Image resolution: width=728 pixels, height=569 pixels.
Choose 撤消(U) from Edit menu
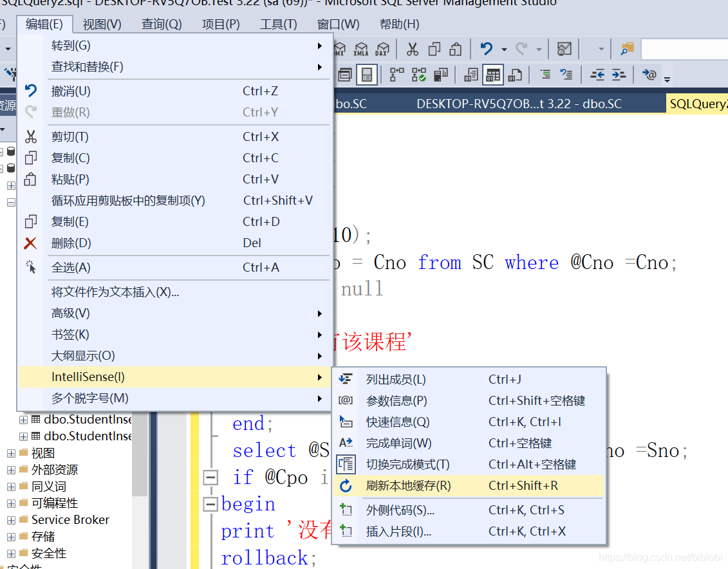pos(174,91)
